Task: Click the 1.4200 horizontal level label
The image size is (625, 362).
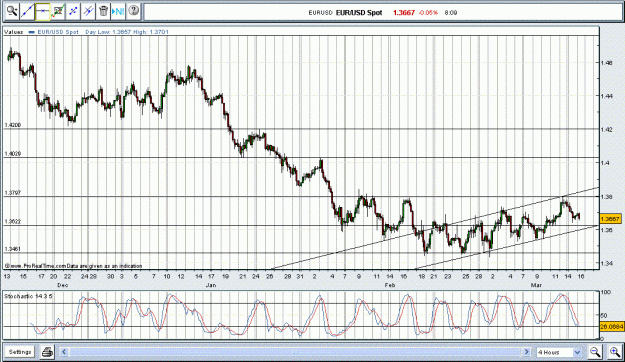Action: (12, 125)
